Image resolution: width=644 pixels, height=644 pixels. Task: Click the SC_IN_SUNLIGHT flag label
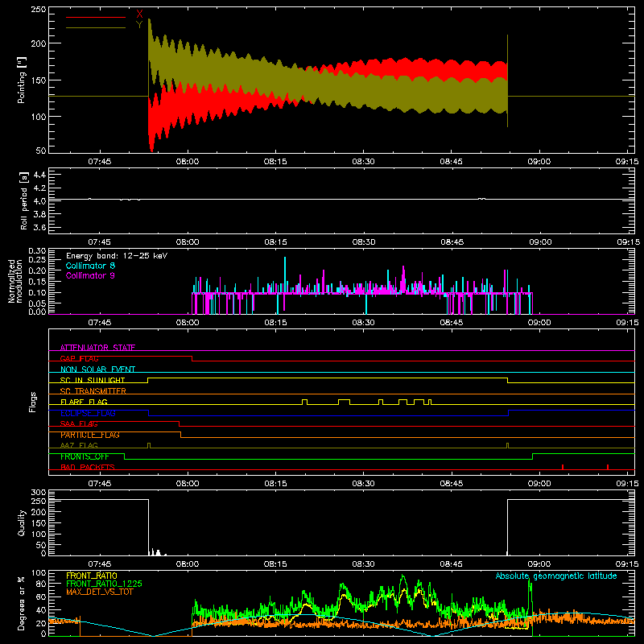pos(93,380)
